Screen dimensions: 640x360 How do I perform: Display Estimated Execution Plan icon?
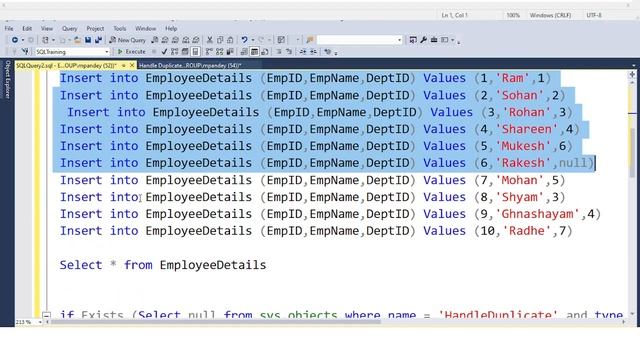[175, 52]
